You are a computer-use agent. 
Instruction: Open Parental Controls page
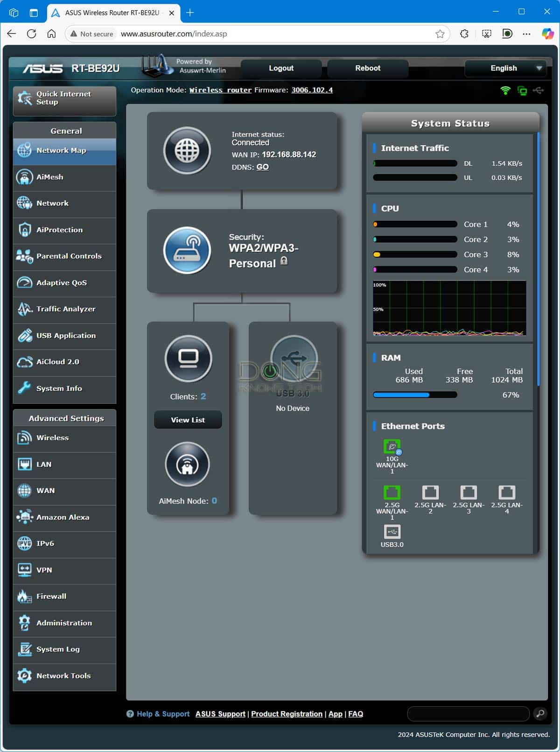[64, 256]
